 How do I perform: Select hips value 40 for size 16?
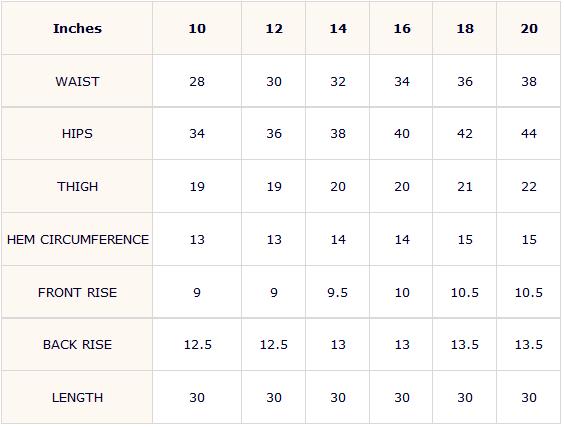pyautogui.click(x=402, y=134)
